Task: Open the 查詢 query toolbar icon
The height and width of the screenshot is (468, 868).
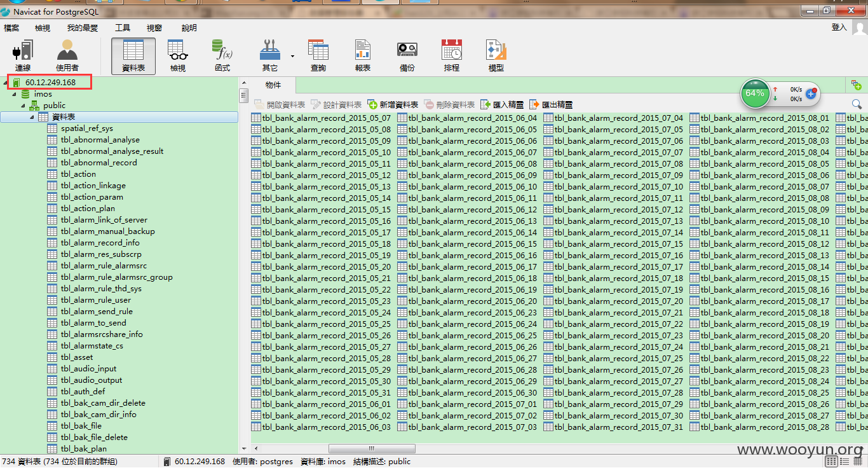Action: [x=318, y=55]
